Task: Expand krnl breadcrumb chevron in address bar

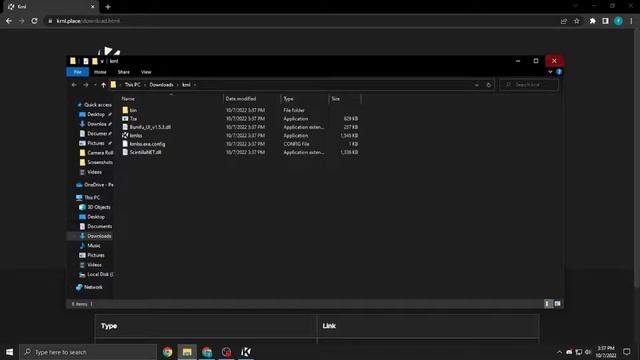Action: tap(195, 85)
